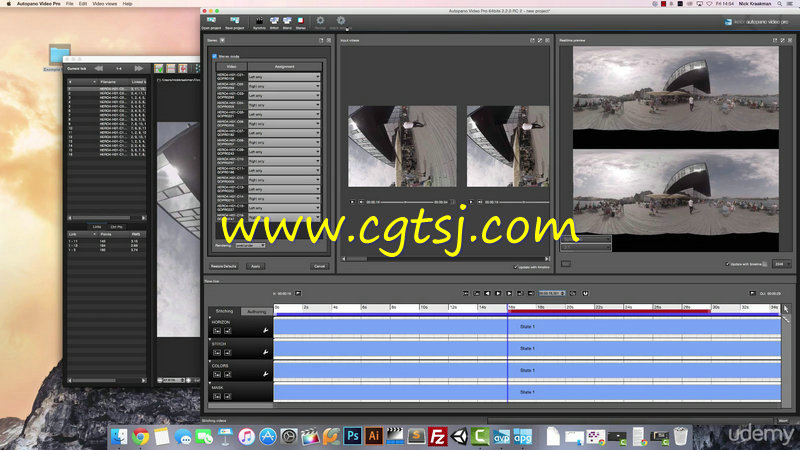Select the timeline arrow pointer tool
Screen dimensions: 800x450
786,309
